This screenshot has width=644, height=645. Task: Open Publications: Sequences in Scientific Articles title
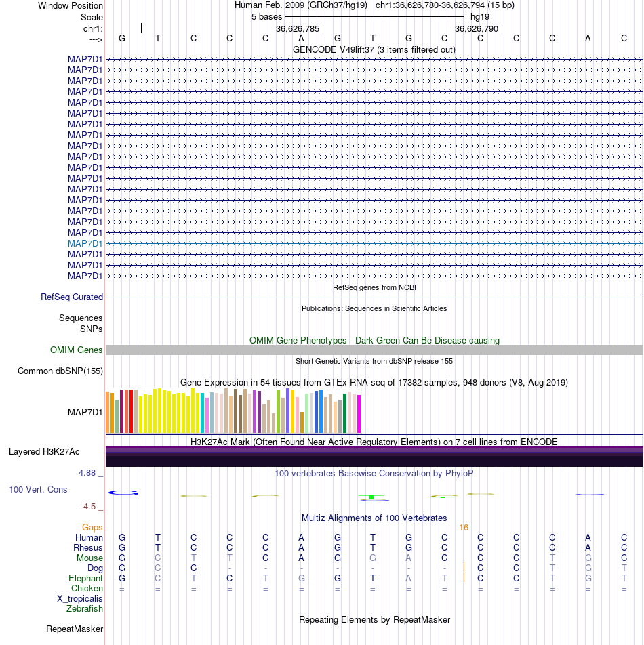pos(374,308)
